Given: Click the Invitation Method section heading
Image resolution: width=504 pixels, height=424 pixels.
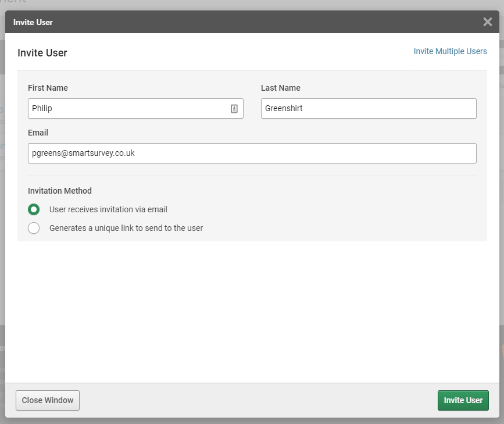Looking at the screenshot, I should pos(60,191).
